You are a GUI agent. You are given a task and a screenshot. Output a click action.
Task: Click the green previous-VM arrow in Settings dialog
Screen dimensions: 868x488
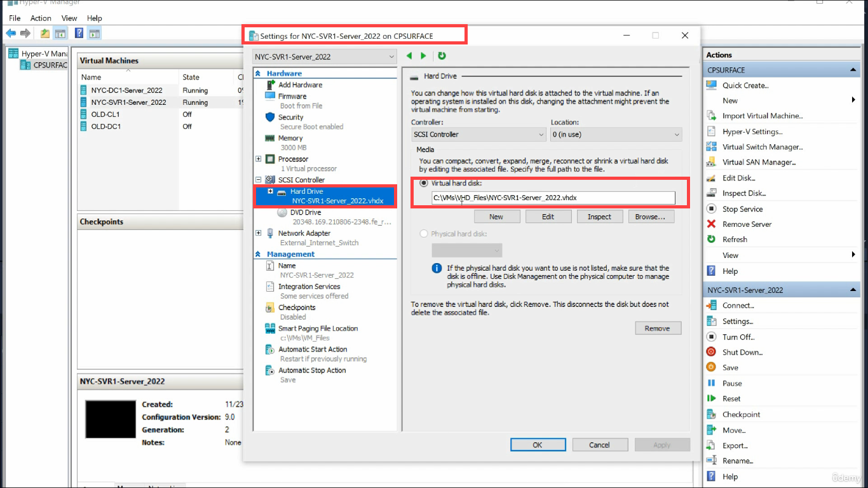409,56
